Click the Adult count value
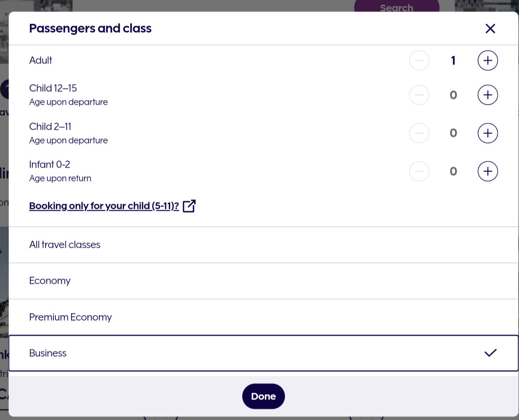Image resolution: width=519 pixels, height=420 pixels. point(453,60)
